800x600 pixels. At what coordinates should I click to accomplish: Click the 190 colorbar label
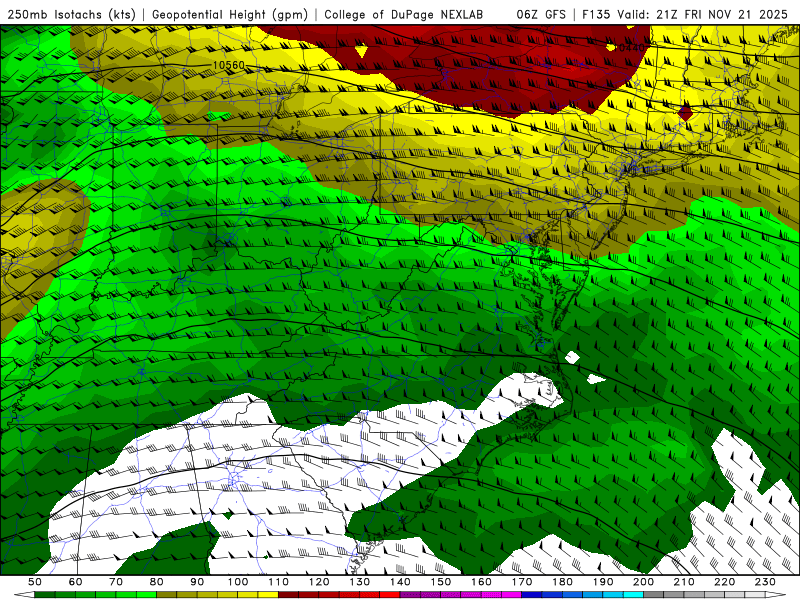[603, 582]
